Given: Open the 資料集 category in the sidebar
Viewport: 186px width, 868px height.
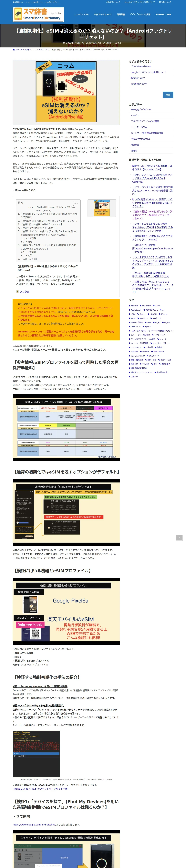Looking at the screenshot, I should pyautogui.click(x=134, y=151).
